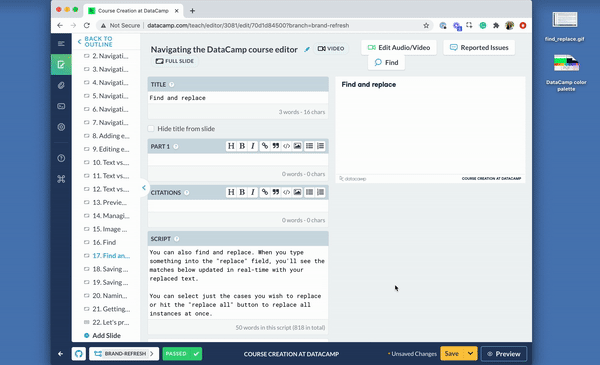Image resolution: width=600 pixels, height=365 pixels.
Task: Click into the PART 1 text area
Action: tap(238, 160)
